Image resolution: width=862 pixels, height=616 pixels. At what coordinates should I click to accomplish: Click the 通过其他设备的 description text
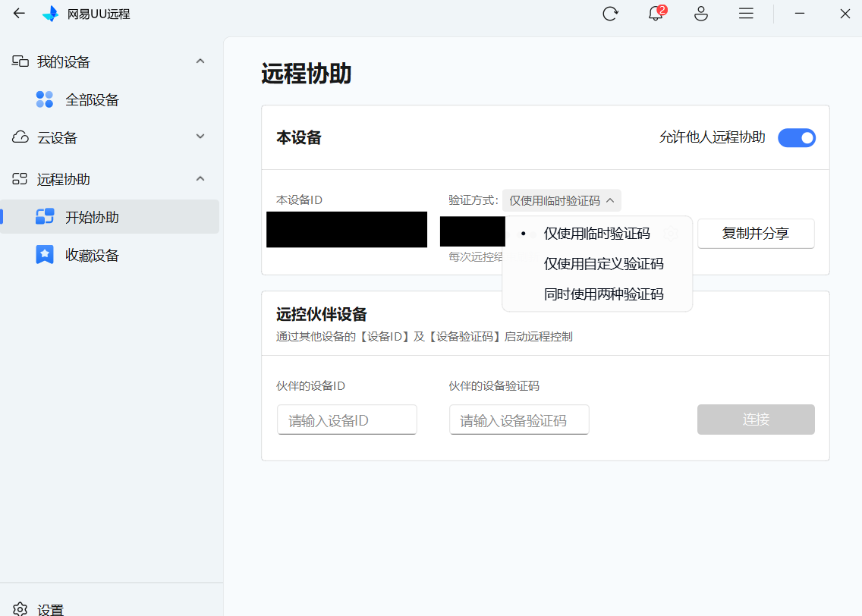click(424, 336)
